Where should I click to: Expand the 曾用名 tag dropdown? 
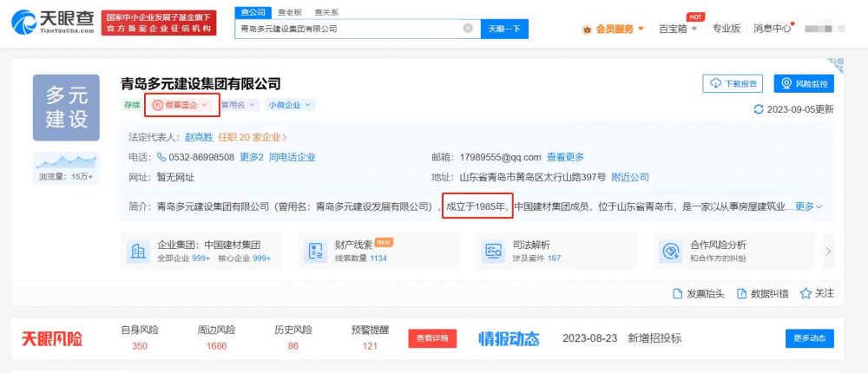[x=239, y=105]
